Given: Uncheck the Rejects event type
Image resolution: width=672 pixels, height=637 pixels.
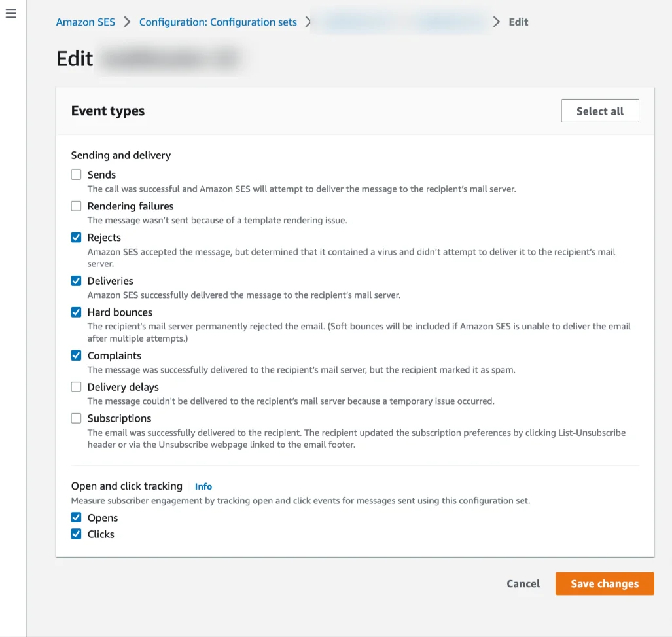Looking at the screenshot, I should 77,238.
